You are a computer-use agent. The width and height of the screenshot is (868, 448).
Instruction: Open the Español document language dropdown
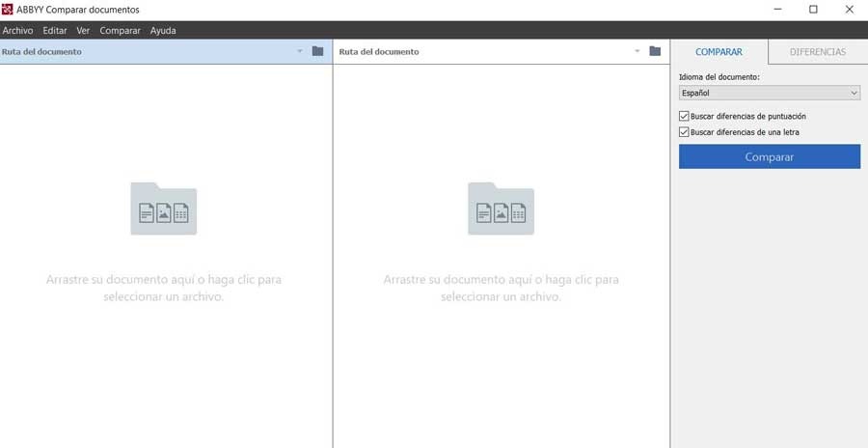(770, 93)
